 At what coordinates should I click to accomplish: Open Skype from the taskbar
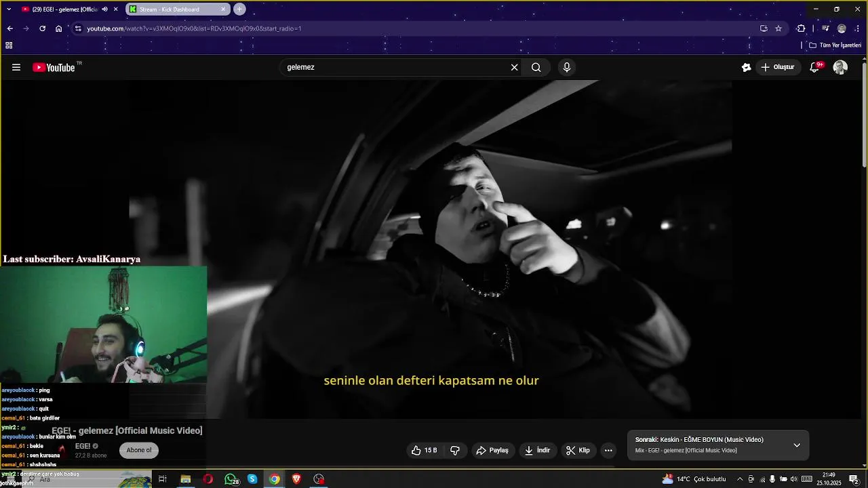(252, 479)
